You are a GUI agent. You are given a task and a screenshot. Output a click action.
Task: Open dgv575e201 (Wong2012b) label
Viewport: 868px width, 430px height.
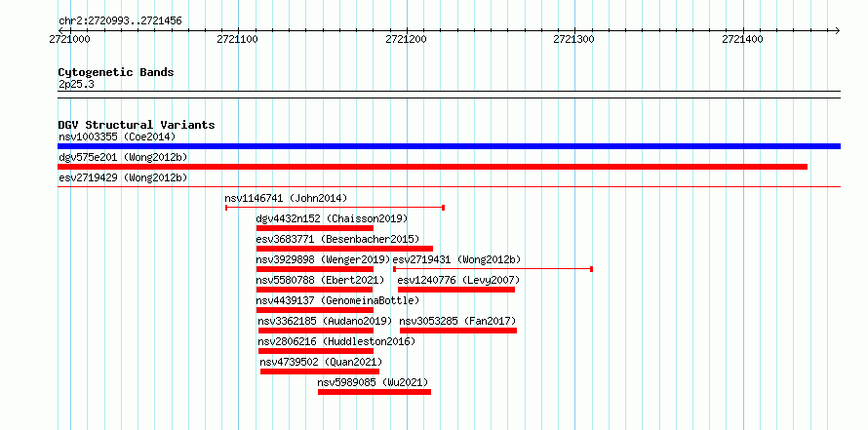pyautogui.click(x=123, y=157)
